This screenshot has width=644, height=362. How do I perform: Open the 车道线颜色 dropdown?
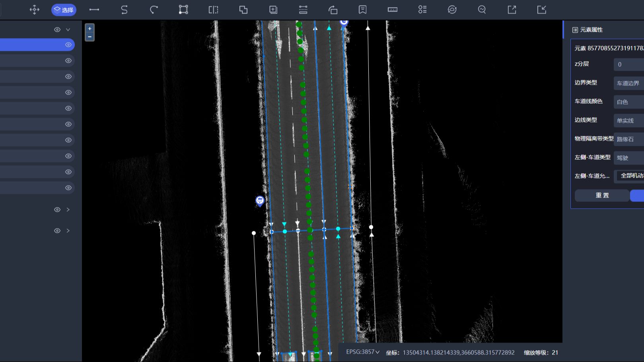click(629, 102)
